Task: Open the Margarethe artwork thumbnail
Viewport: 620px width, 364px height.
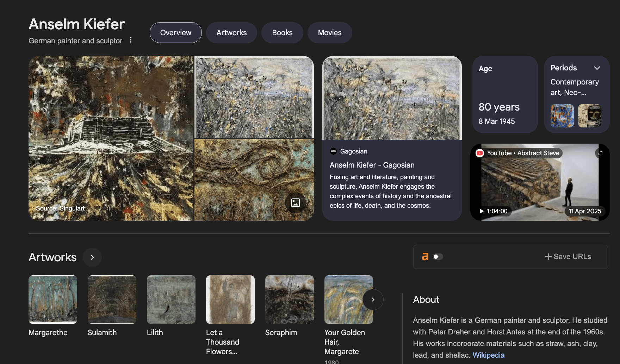Action: click(x=53, y=300)
